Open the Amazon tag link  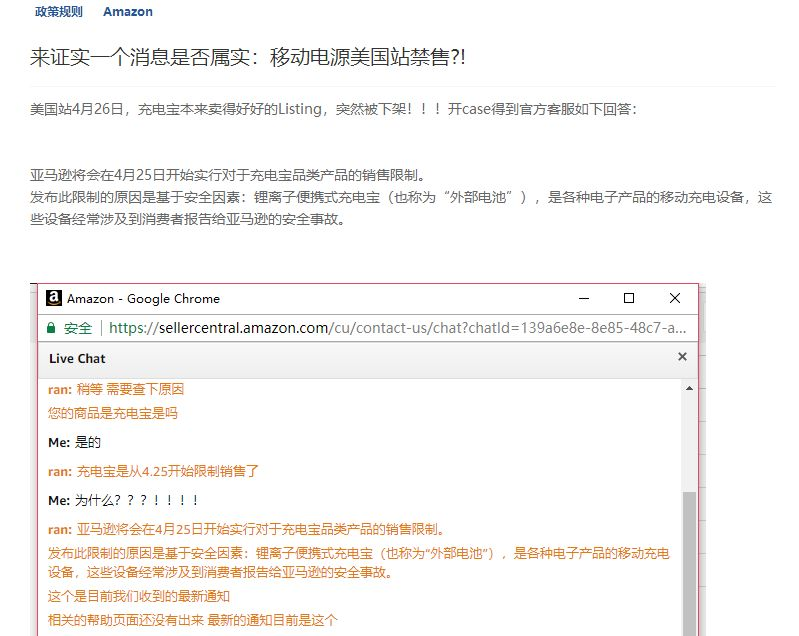click(x=127, y=11)
